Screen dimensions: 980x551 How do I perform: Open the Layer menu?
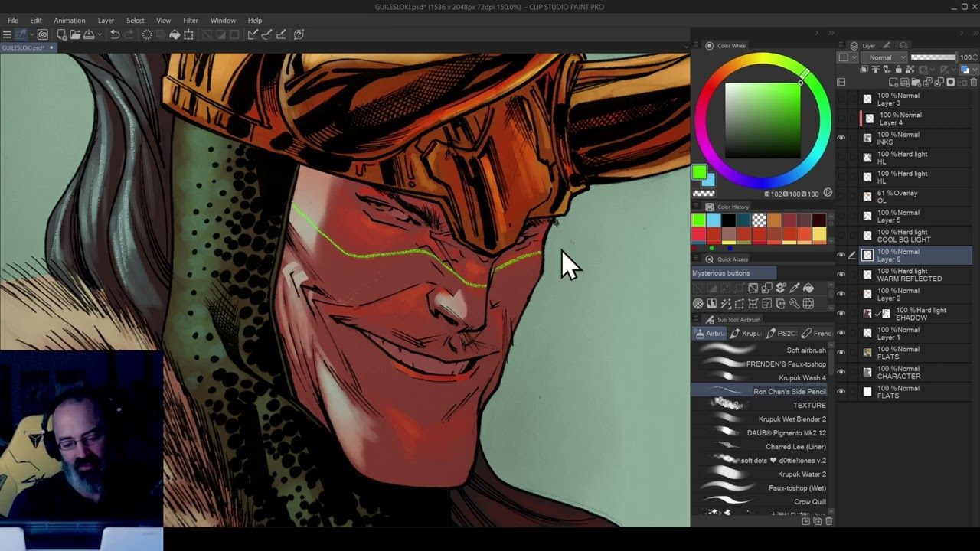coord(106,20)
